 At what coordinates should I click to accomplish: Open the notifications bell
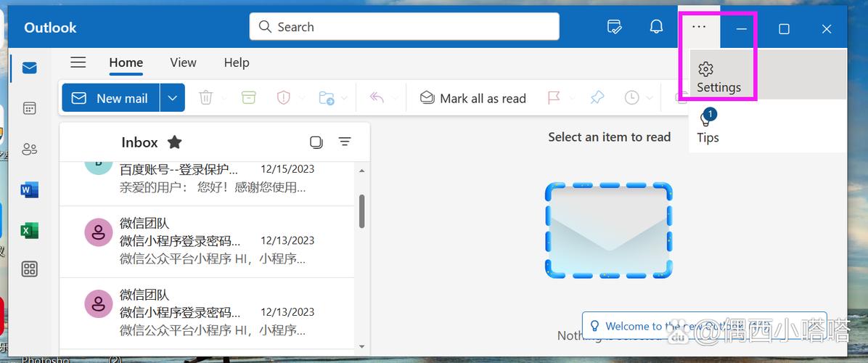656,28
